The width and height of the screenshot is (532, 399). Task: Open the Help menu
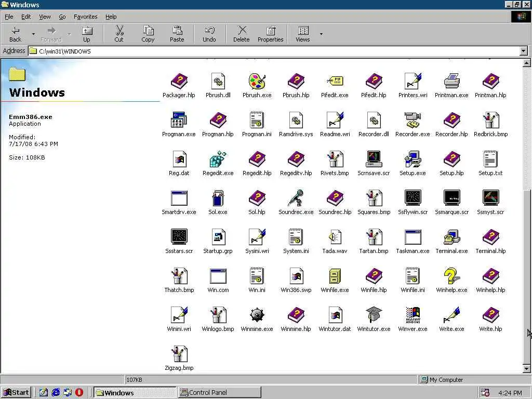point(111,17)
